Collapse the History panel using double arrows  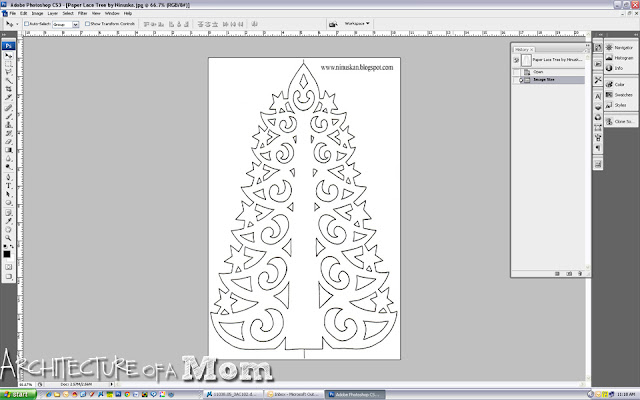pyautogui.click(x=587, y=45)
